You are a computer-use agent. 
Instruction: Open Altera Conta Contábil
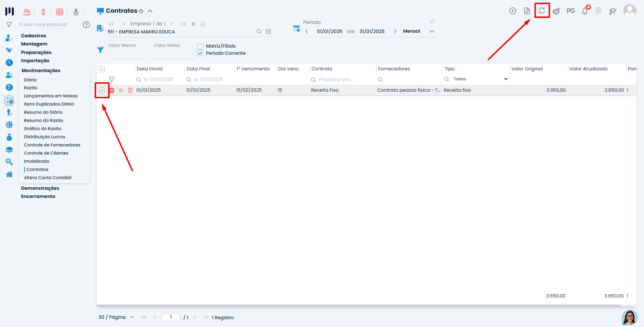[x=48, y=178]
